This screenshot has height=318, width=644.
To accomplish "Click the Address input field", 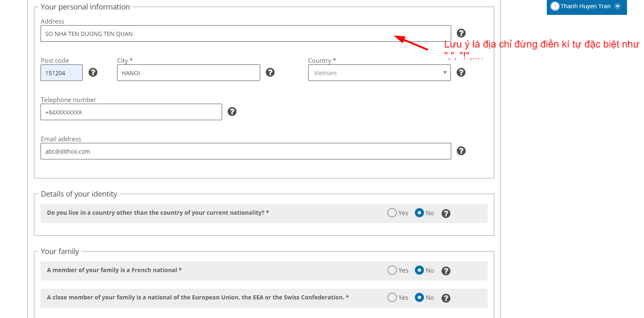I will pos(246,33).
